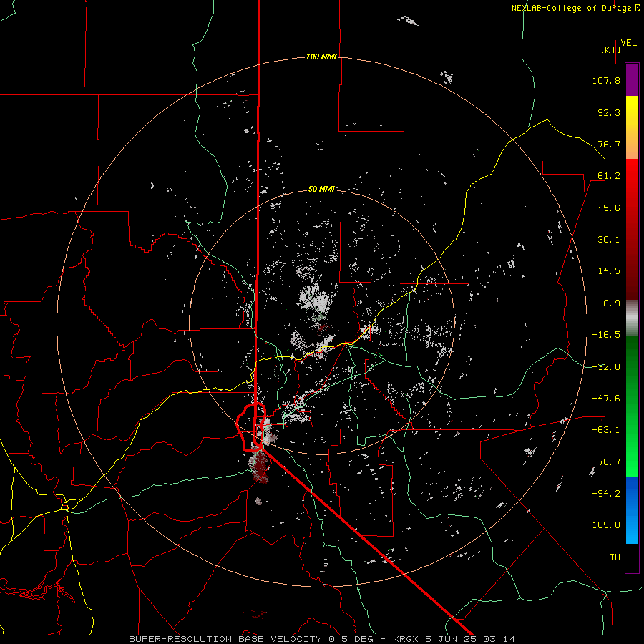Select the 45.6 scale value
Image resolution: width=644 pixels, height=644 pixels.
(x=609, y=208)
